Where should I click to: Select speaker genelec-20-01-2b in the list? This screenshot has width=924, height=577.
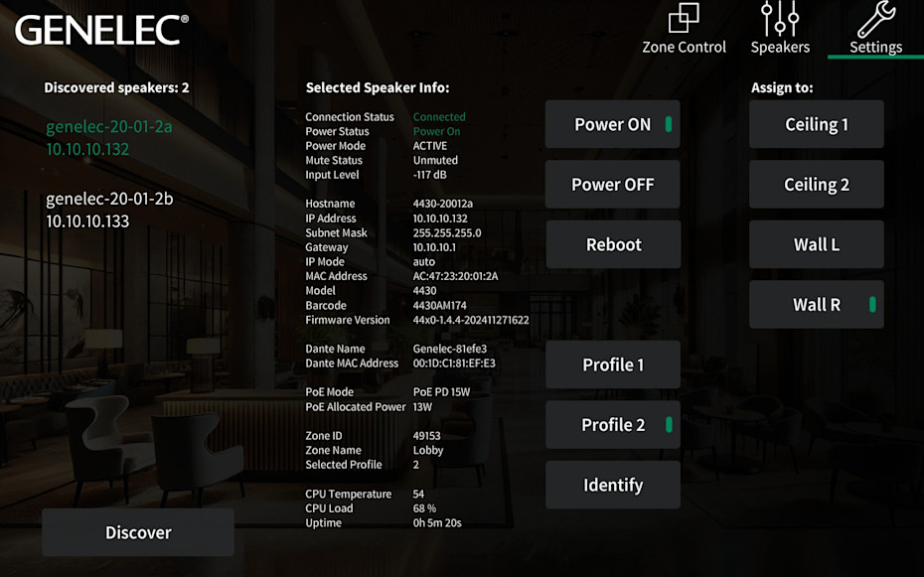[x=109, y=210]
